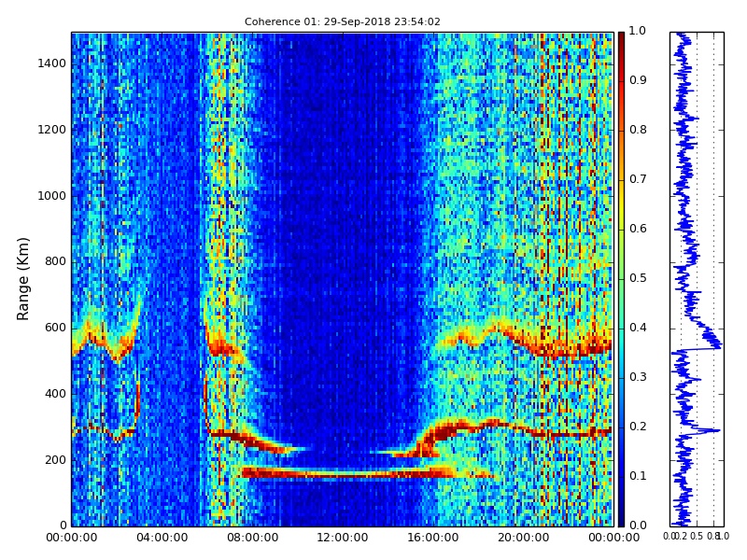The height and width of the screenshot is (560, 747).
Task: Click the colorbar 0.5 label
Action: (638, 278)
